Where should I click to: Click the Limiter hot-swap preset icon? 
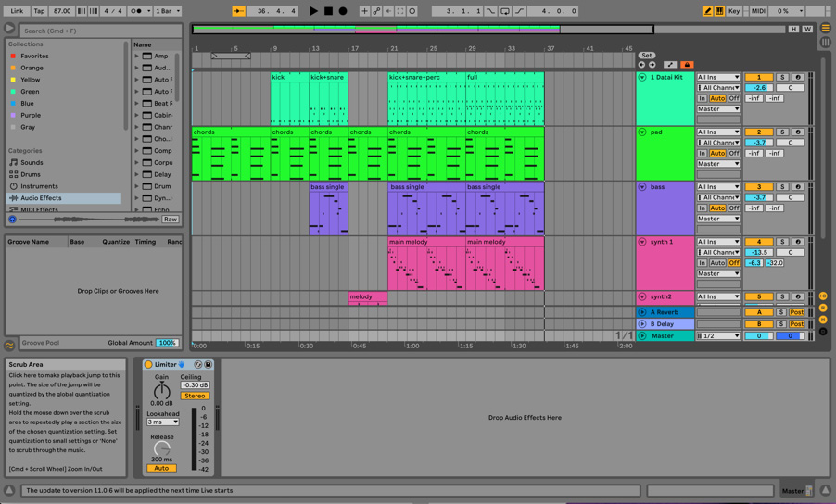(197, 364)
